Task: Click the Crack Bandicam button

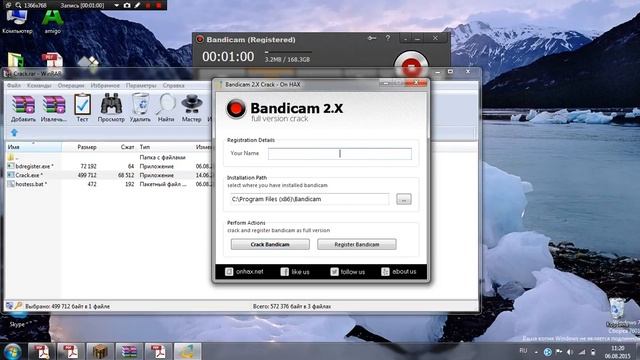Action: (270, 244)
